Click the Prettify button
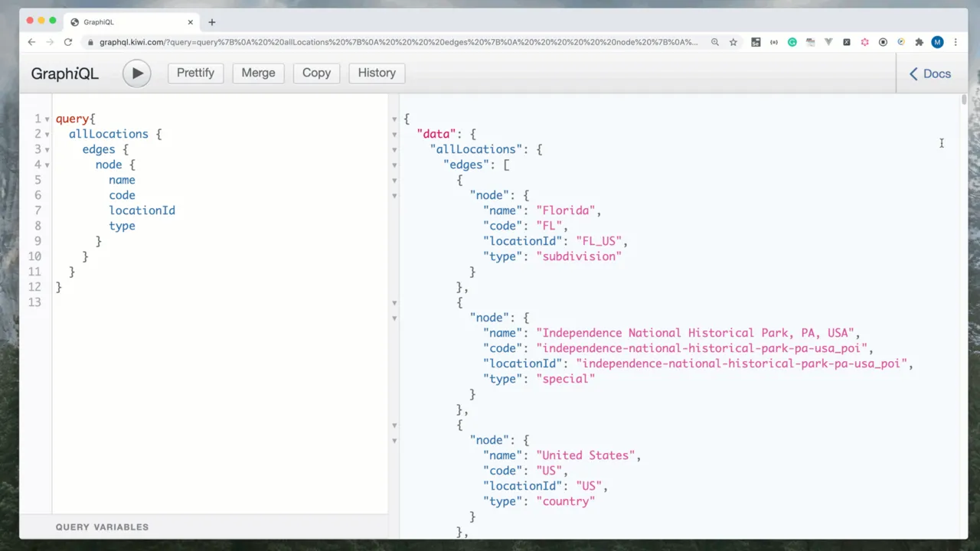Viewport: 980px width, 551px height. [x=195, y=73]
